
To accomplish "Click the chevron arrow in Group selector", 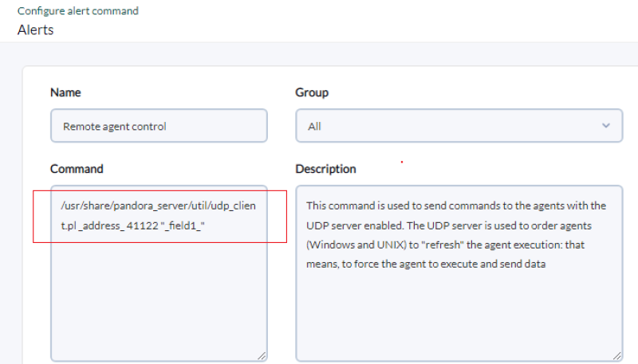I will tap(606, 126).
